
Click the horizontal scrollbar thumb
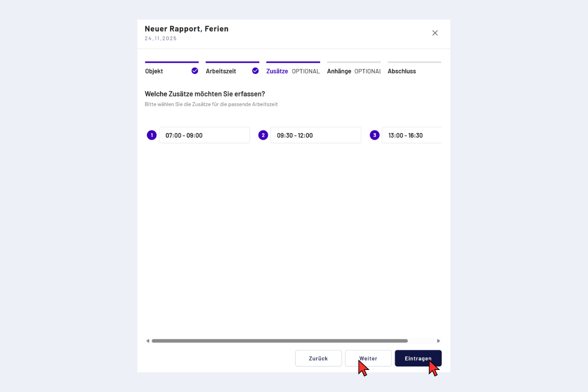279,341
